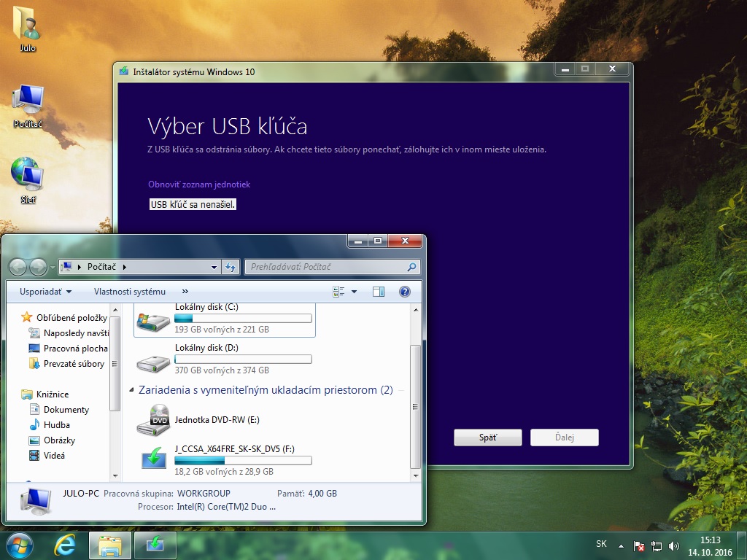Click drive F: capacity bar
The image size is (747, 560).
pyautogui.click(x=243, y=461)
